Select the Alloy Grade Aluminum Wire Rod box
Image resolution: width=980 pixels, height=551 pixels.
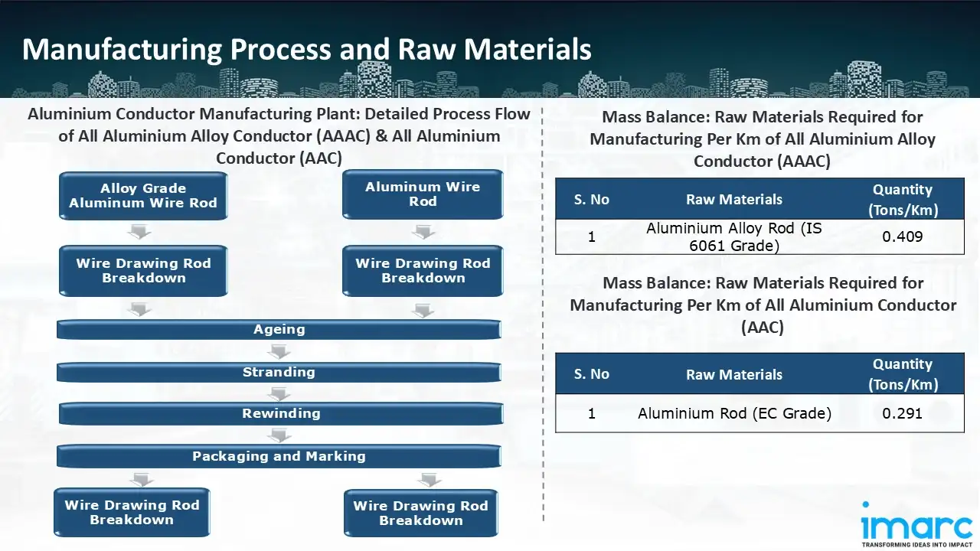143,196
